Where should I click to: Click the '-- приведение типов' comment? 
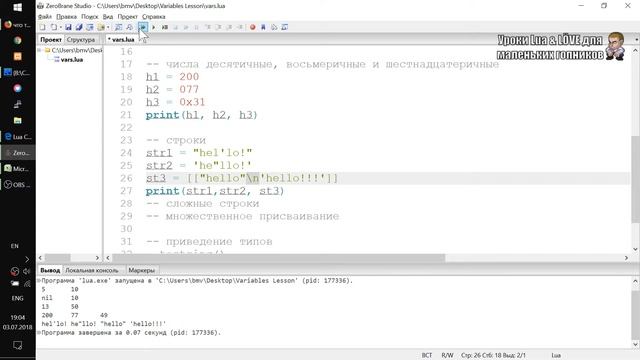(209, 242)
